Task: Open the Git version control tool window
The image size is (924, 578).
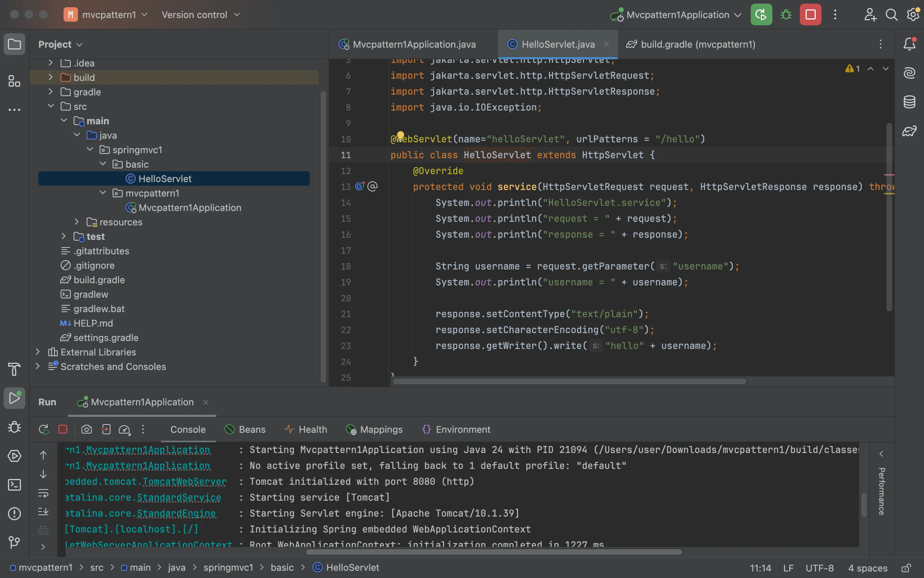Action: [x=14, y=543]
